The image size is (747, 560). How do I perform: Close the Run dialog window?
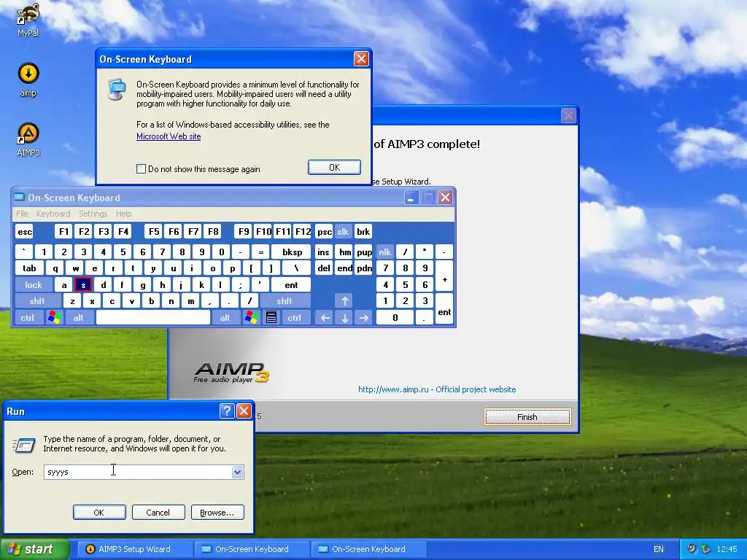point(244,411)
